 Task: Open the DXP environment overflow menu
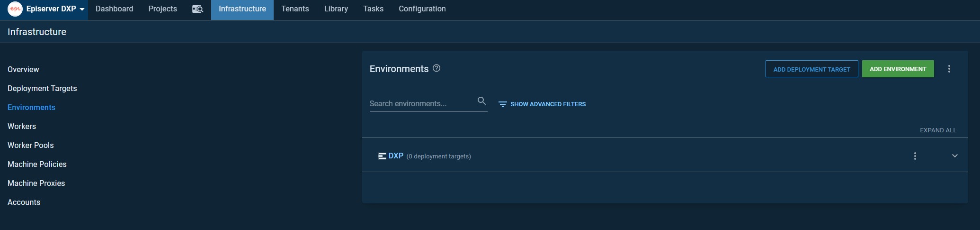coord(915,156)
